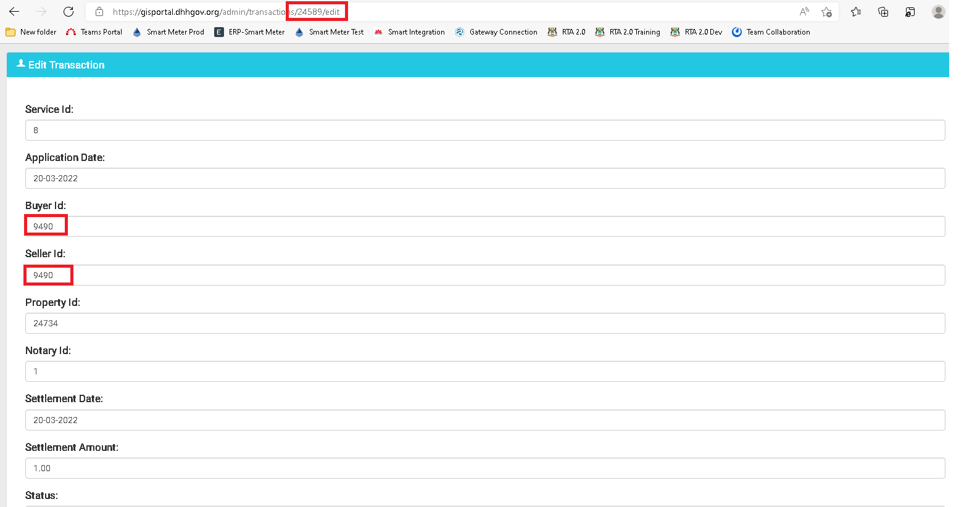Click the Buyer Id input field
Viewport: 980px width, 507px height.
(x=485, y=226)
